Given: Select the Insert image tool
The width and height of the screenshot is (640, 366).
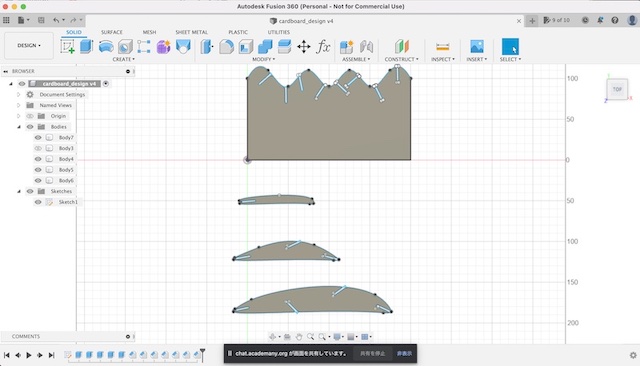Looking at the screenshot, I should point(477,47).
